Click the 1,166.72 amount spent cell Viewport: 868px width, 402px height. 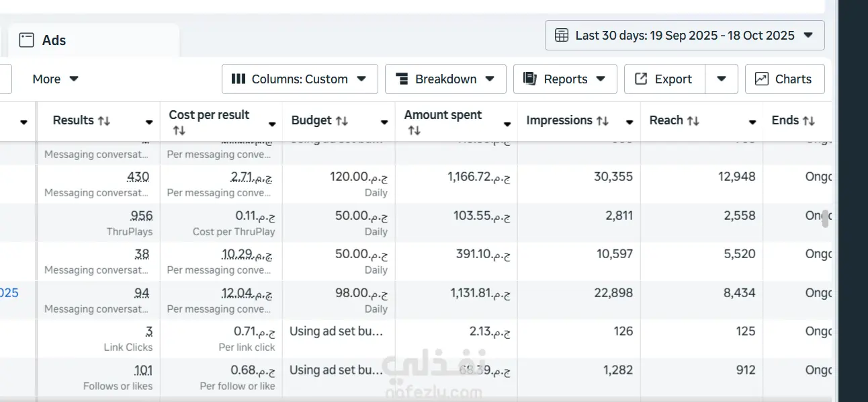479,177
